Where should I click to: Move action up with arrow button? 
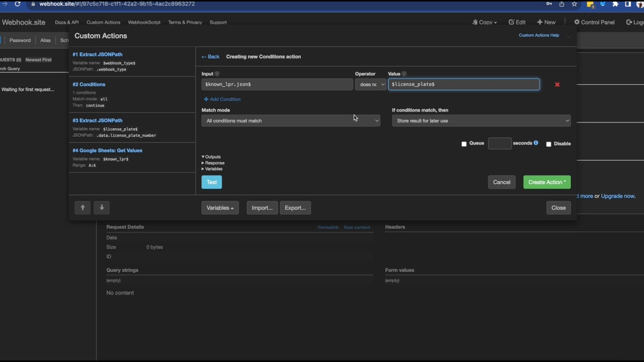tap(83, 208)
